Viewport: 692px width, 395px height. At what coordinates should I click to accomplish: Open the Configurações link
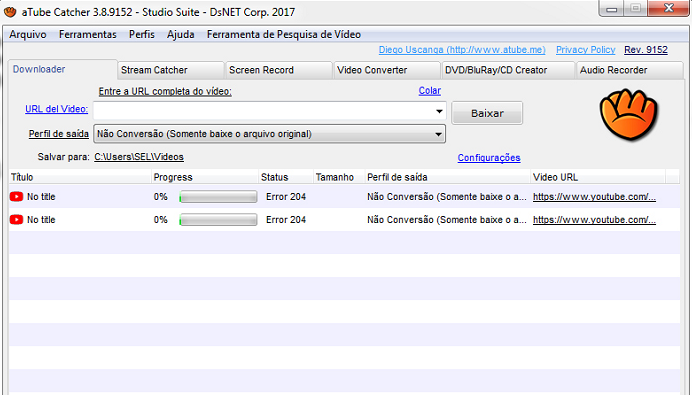click(x=489, y=158)
